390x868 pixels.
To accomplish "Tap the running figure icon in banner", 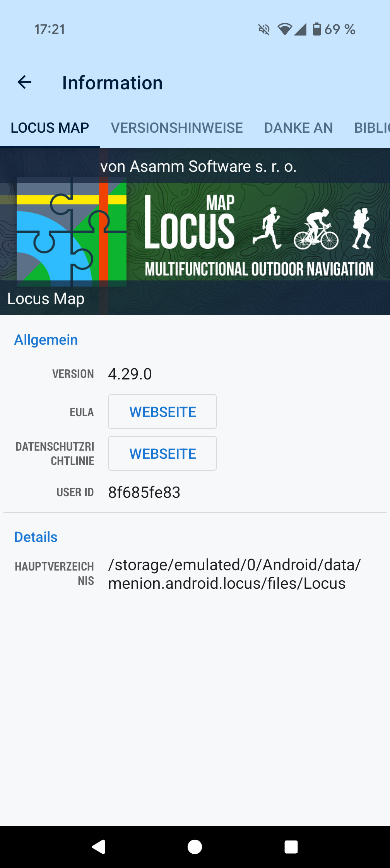I will tap(267, 228).
